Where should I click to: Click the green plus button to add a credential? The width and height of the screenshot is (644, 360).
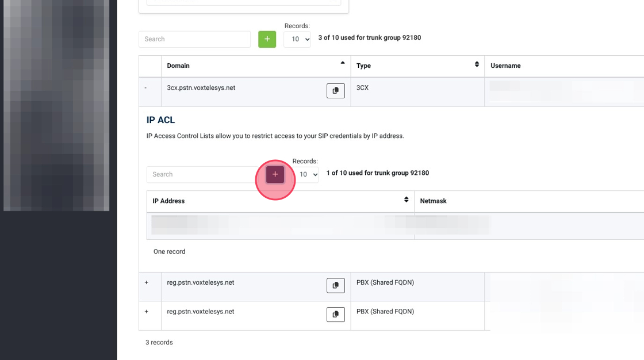pyautogui.click(x=267, y=39)
